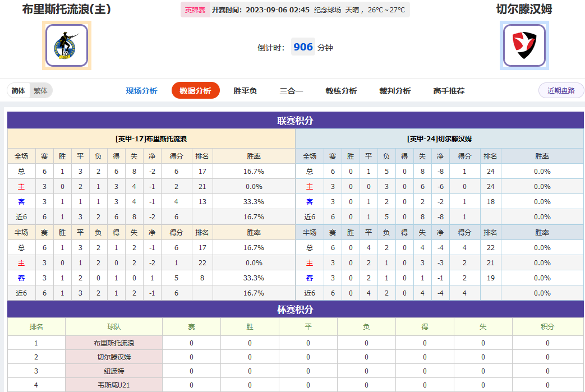Click the 布里斯托流浪(主) team name heading
The height and width of the screenshot is (392, 585).
[66, 9]
